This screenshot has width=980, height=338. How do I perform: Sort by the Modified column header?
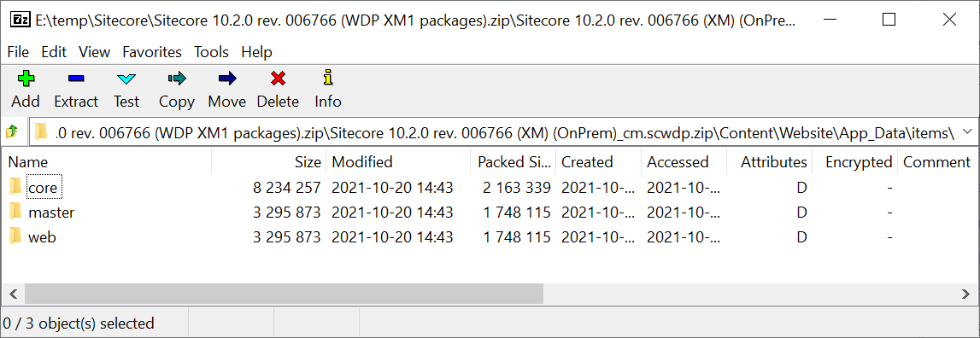pyautogui.click(x=398, y=162)
